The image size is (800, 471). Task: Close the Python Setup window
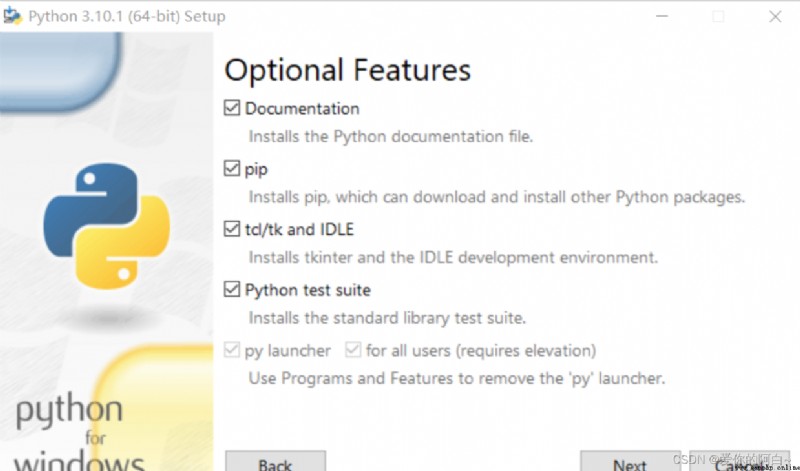[x=775, y=16]
